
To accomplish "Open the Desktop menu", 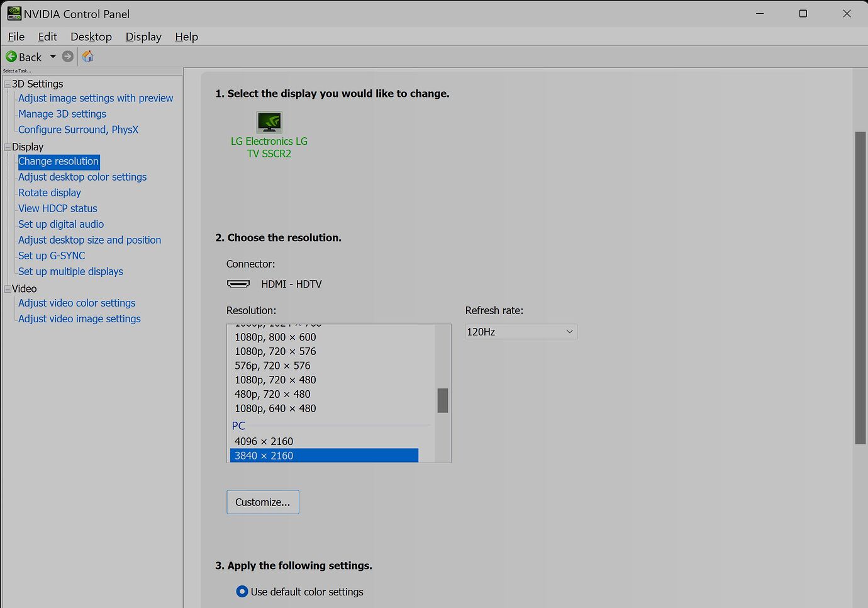I will pos(91,37).
